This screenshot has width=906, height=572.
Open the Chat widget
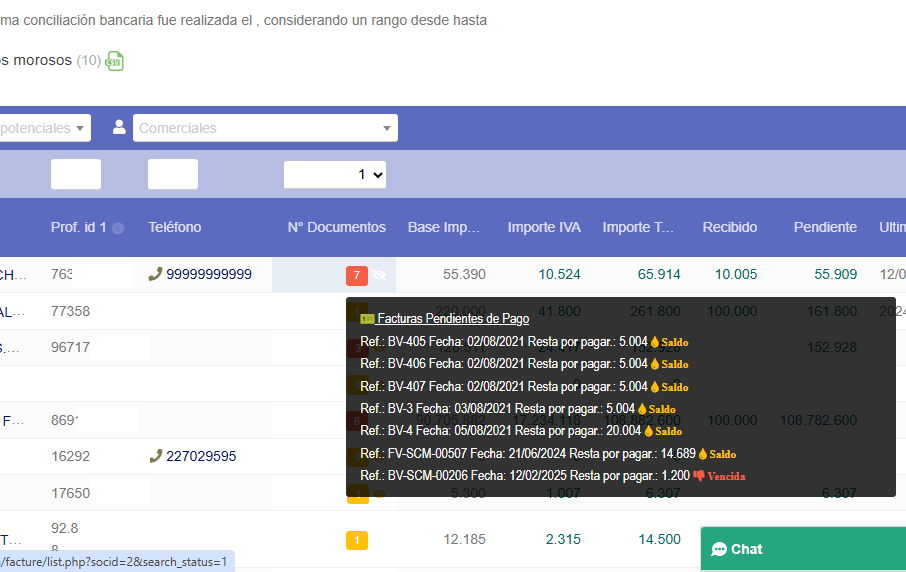pos(803,549)
